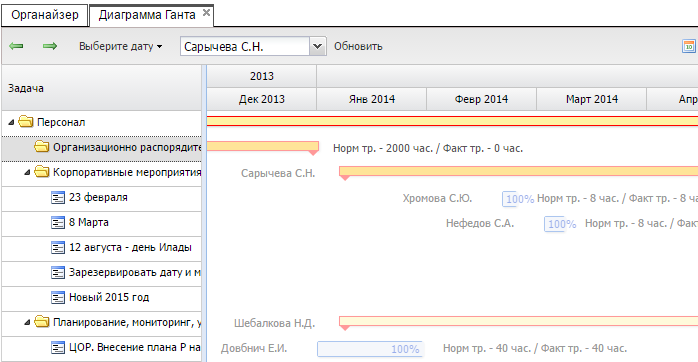Click the green right arrow (next period)
The width and height of the screenshot is (698, 362).
[x=50, y=46]
